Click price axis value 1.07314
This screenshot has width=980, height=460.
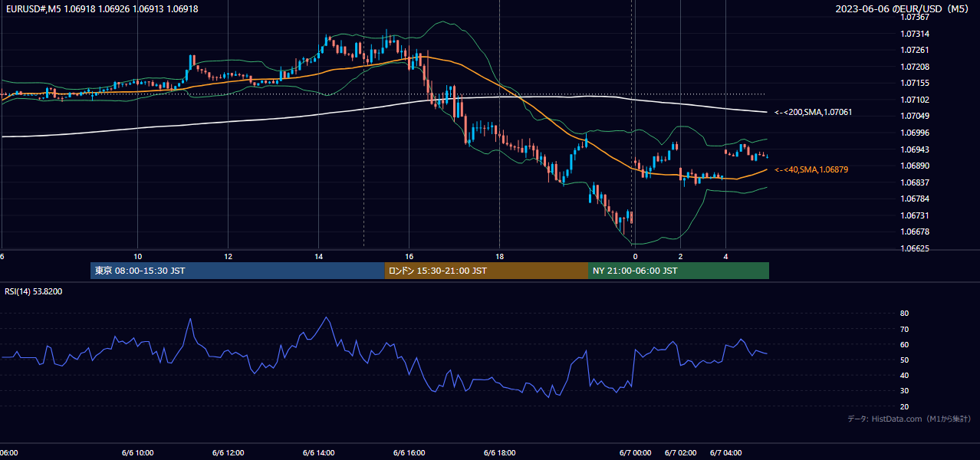click(915, 34)
